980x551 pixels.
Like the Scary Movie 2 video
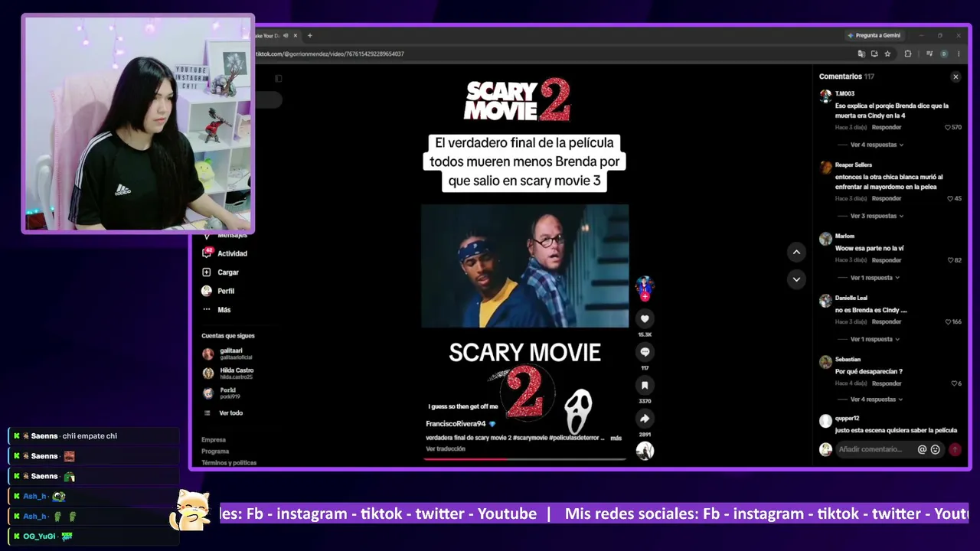pyautogui.click(x=645, y=318)
